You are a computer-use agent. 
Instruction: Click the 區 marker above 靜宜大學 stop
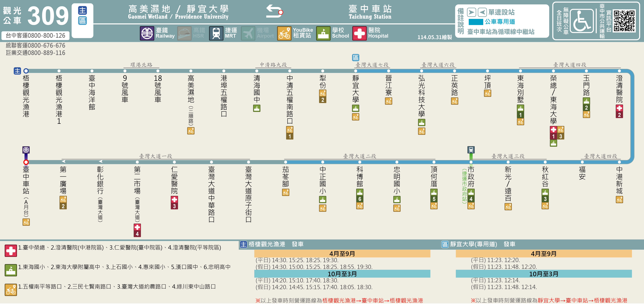(x=356, y=57)
